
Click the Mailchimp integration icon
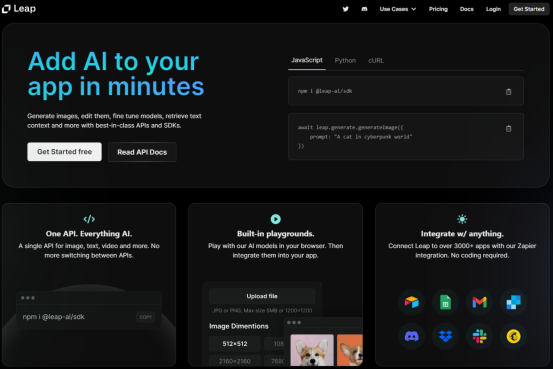pos(513,336)
